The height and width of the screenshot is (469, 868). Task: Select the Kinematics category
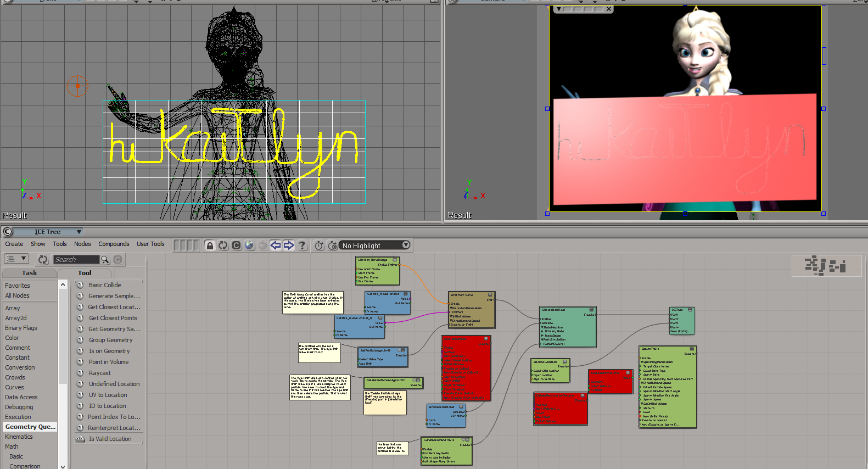[19, 437]
